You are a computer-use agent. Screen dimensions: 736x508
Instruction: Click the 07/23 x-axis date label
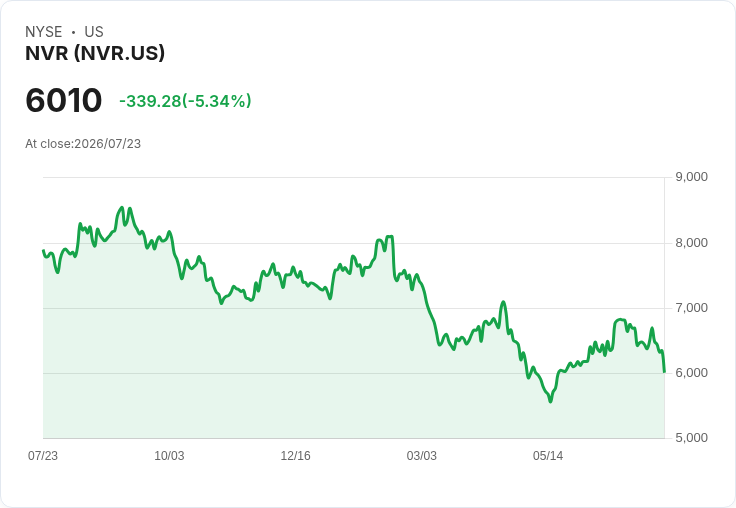tap(43, 456)
